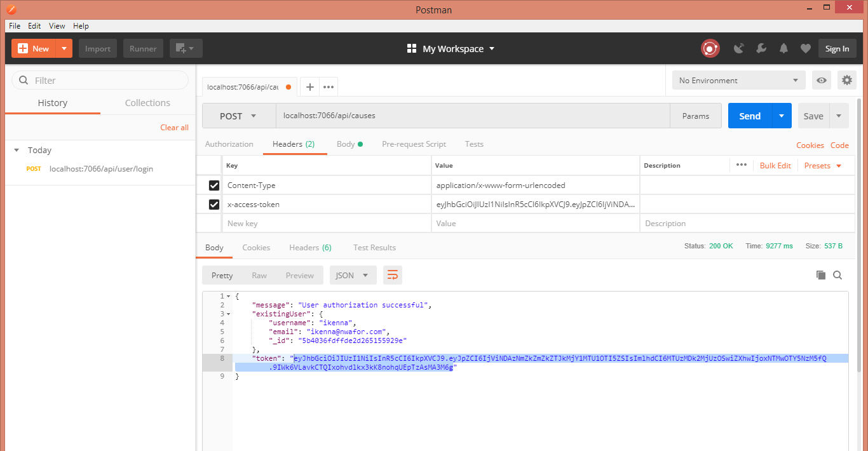Collapse the existingUser object in the response

coord(227,313)
